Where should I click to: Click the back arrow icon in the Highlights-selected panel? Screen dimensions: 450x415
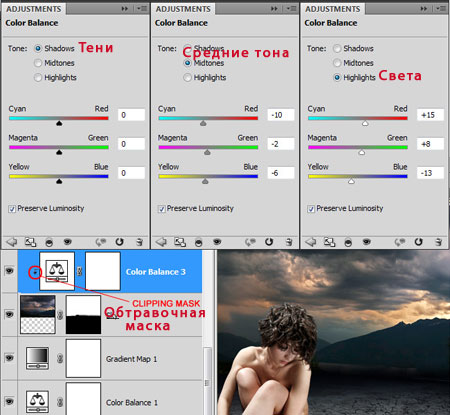click(311, 242)
